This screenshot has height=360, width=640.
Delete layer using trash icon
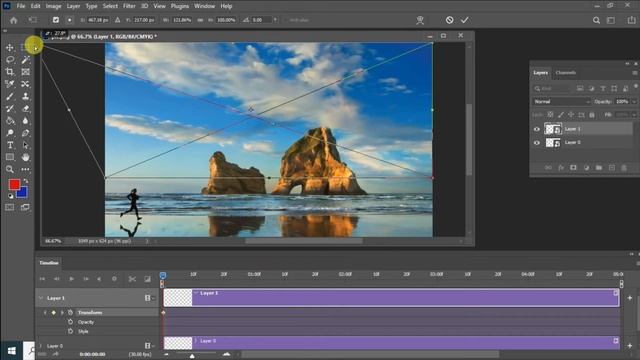pos(624,168)
